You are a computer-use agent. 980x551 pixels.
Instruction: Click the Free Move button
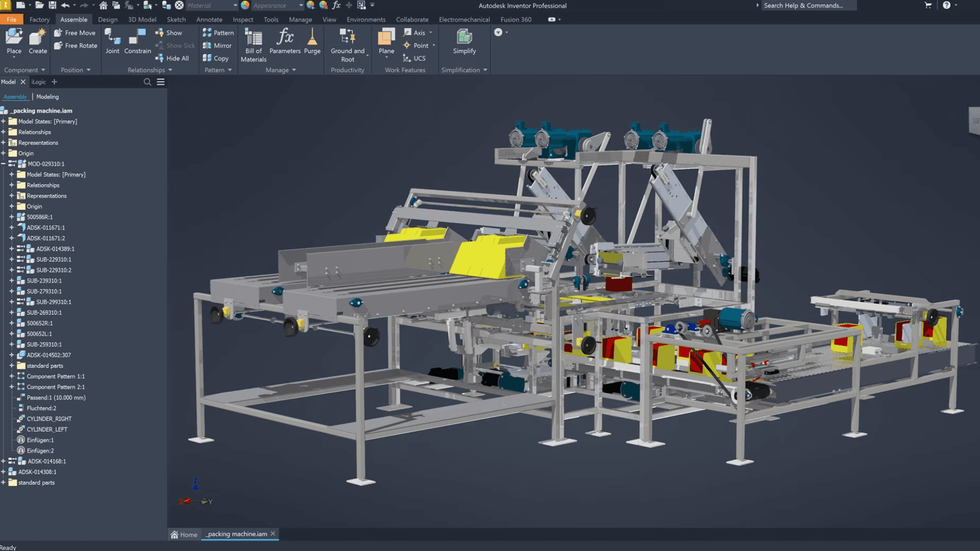pyautogui.click(x=76, y=32)
